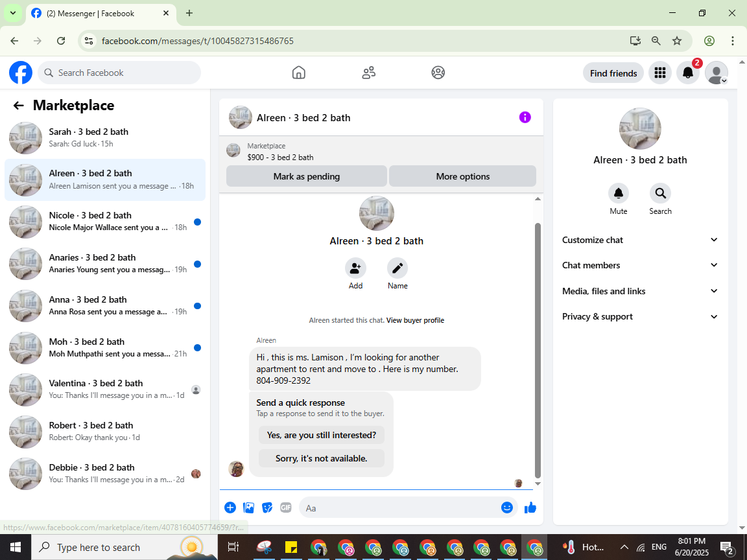Open Moh 3 bed 2 bath conversation

click(x=105, y=347)
